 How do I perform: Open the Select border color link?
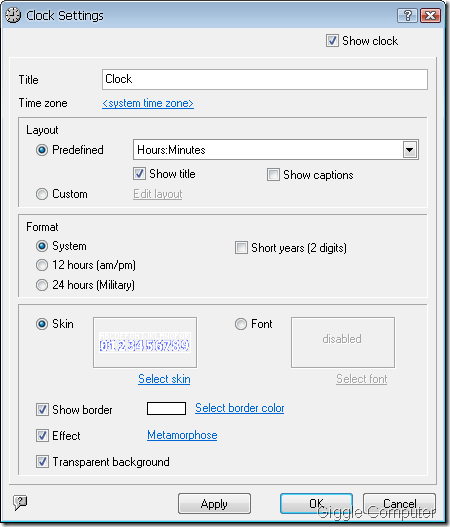point(240,408)
